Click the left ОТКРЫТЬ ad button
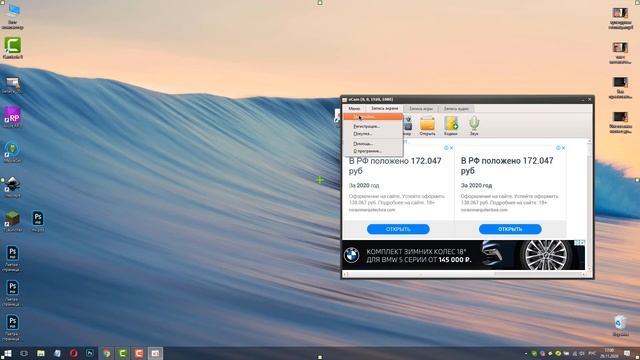 [398, 229]
